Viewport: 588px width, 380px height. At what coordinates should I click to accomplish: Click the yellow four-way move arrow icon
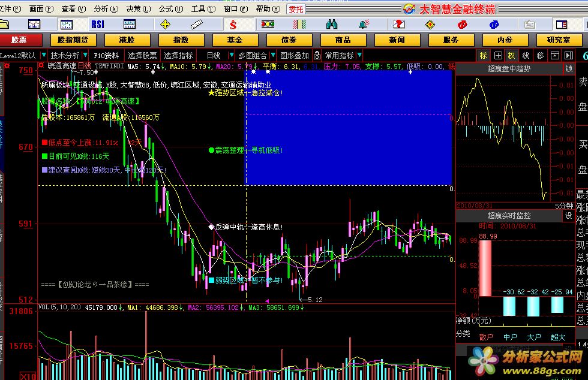tap(165, 25)
